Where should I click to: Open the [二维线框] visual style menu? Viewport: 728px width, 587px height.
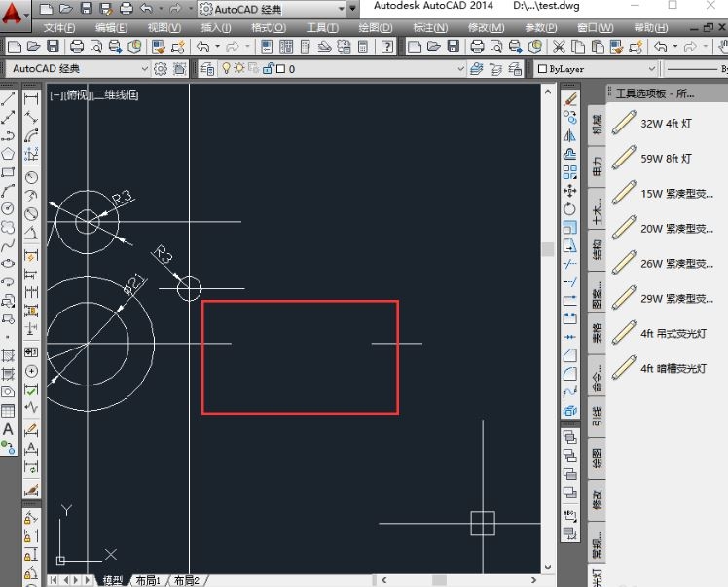coord(116,95)
